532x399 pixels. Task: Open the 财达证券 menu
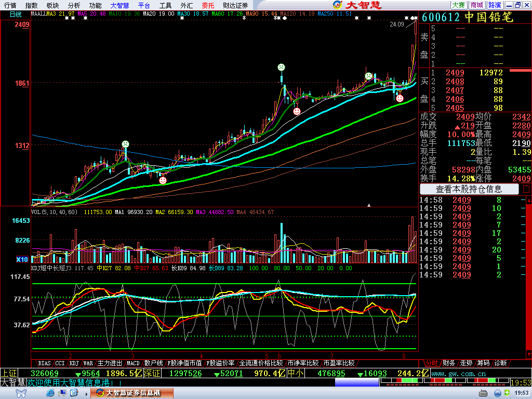(x=235, y=5)
